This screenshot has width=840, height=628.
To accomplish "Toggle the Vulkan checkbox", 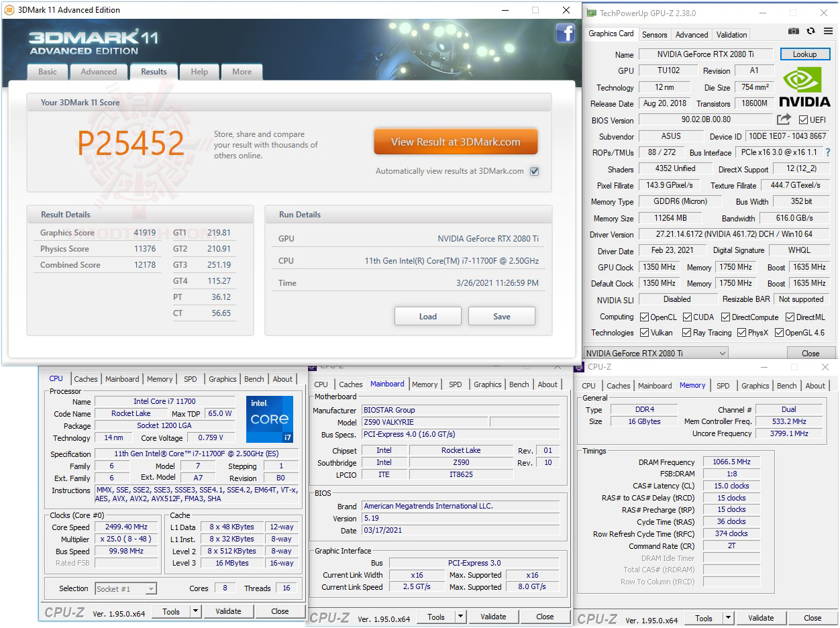I will click(x=644, y=333).
